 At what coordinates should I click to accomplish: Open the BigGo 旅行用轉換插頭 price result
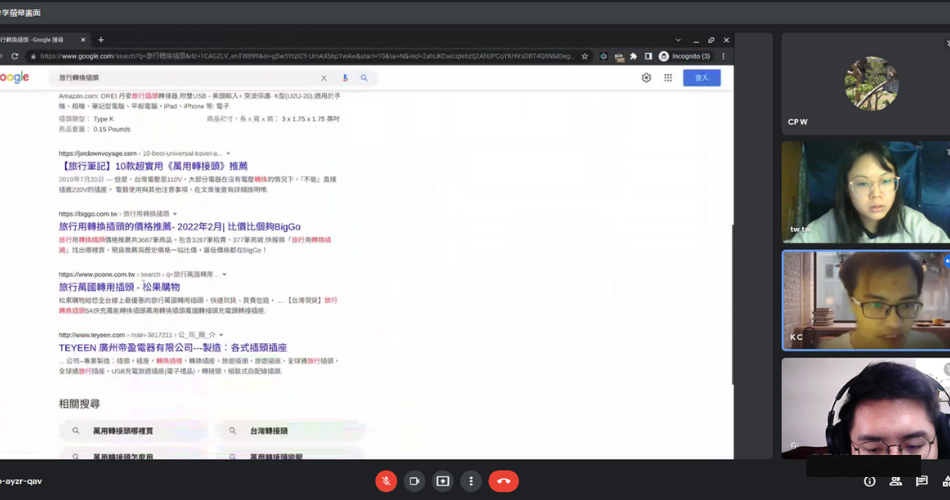[x=179, y=227]
